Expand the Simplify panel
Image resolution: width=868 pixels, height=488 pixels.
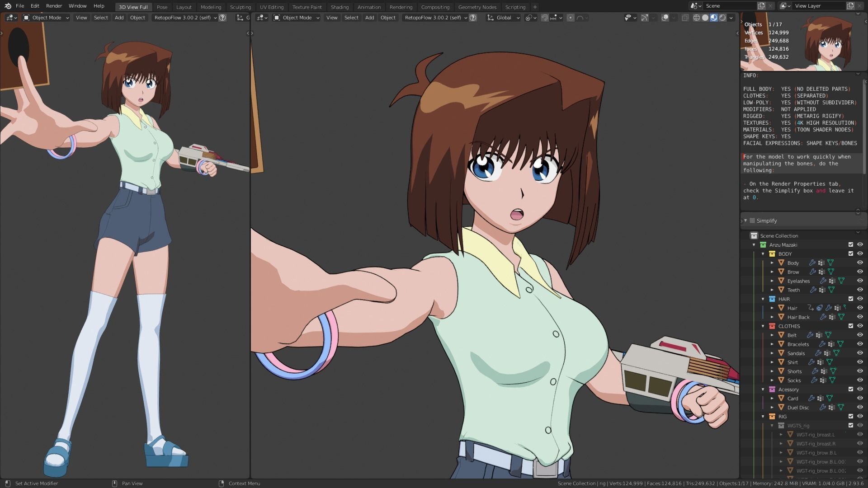745,221
